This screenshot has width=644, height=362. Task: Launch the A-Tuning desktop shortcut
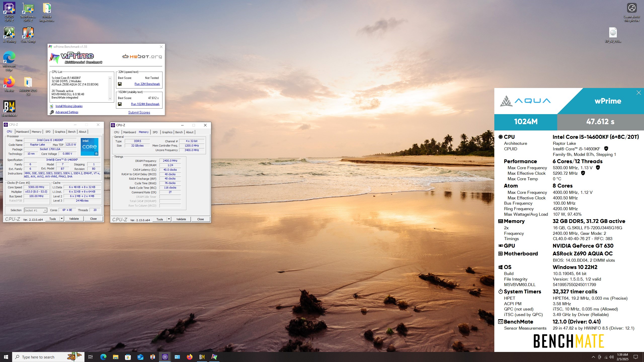[9, 35]
